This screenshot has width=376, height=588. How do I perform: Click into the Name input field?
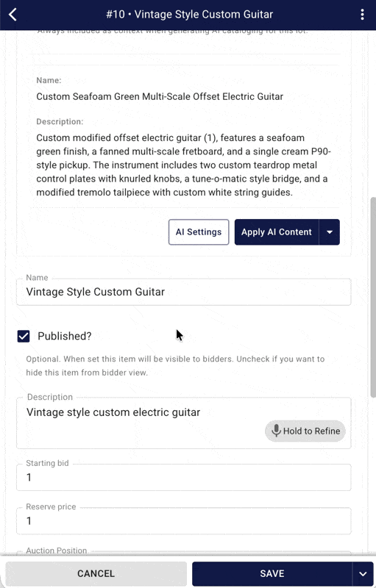[x=184, y=292]
